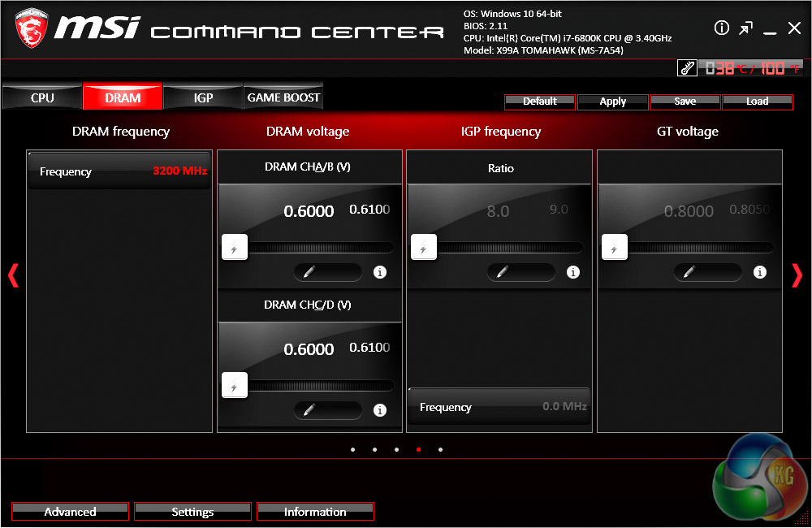Select the DRAM tab
The image size is (812, 528).
click(x=123, y=97)
